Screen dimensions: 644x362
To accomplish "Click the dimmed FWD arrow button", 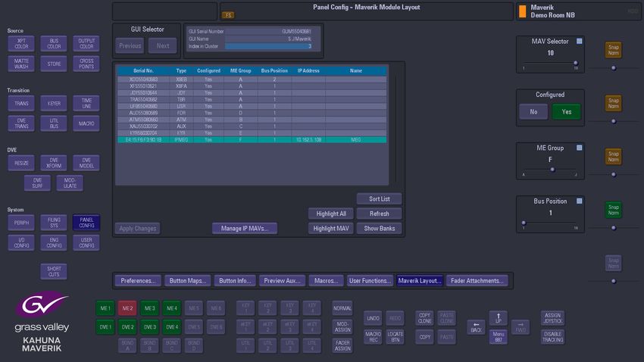I will [x=520, y=327].
